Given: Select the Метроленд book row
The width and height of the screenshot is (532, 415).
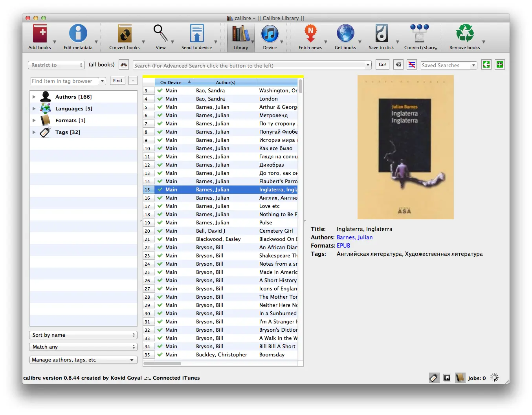Looking at the screenshot, I should 220,116.
